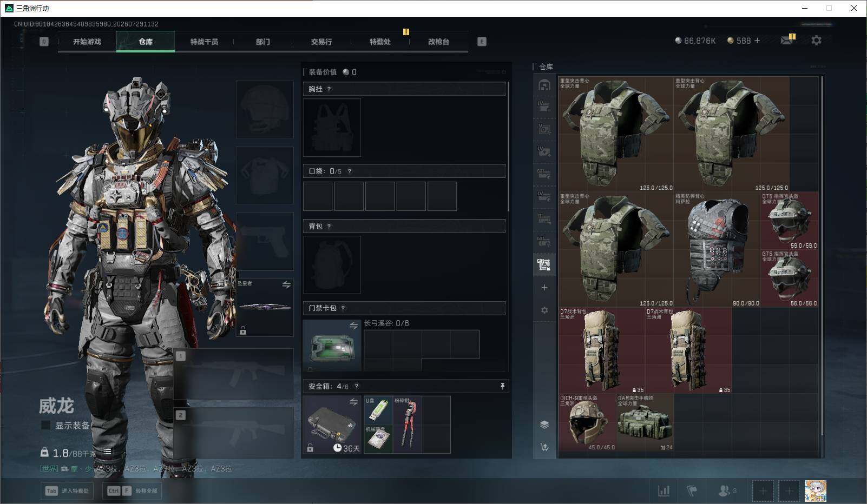Viewport: 867px width, 504px height.
Task: Select the GT5 helmet with 59.0/59.0 durability
Action: pyautogui.click(x=789, y=221)
